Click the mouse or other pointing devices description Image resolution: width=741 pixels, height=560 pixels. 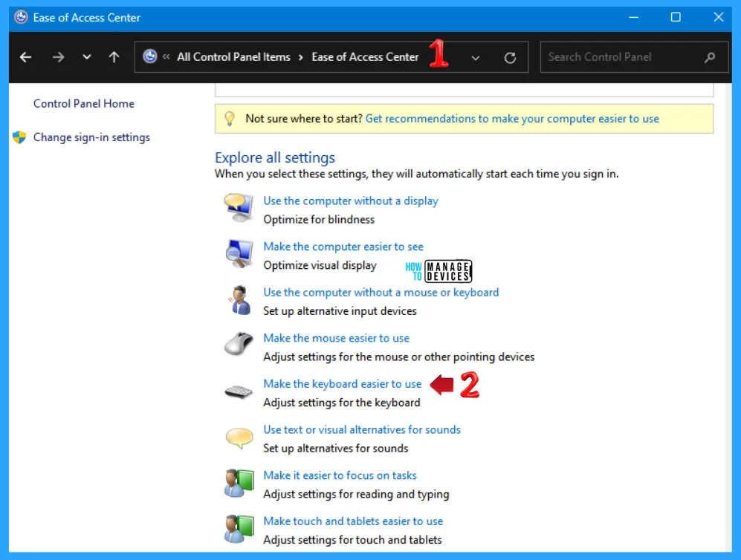(399, 357)
